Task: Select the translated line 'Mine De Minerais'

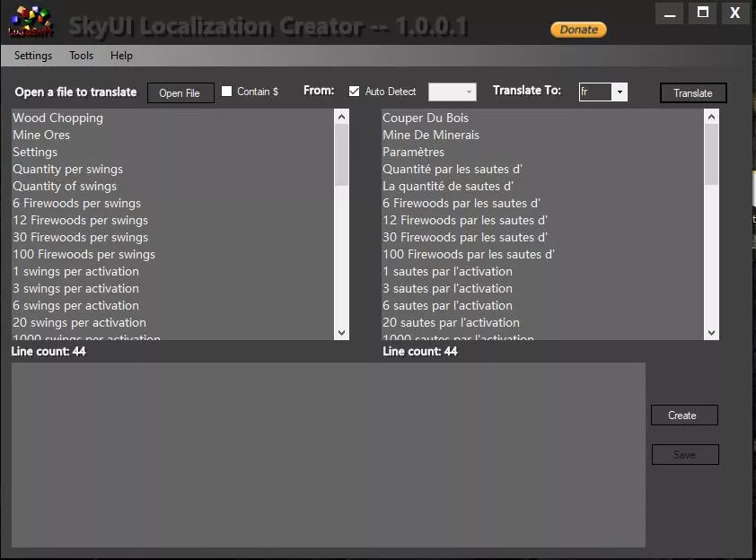Action: pos(431,135)
